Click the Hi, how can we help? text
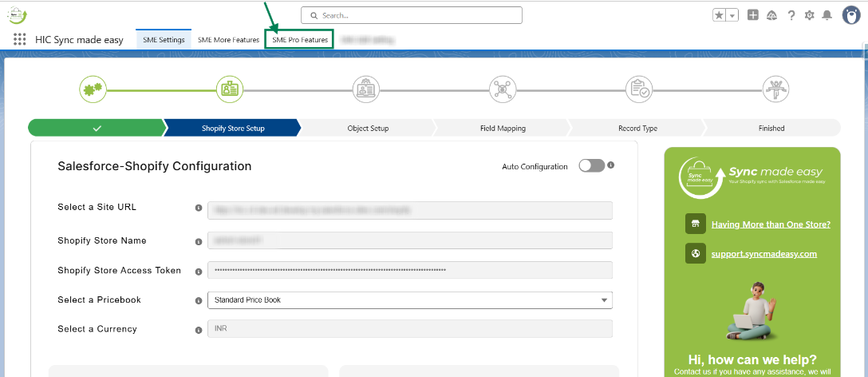Viewport: 868px width, 377px height. click(752, 359)
